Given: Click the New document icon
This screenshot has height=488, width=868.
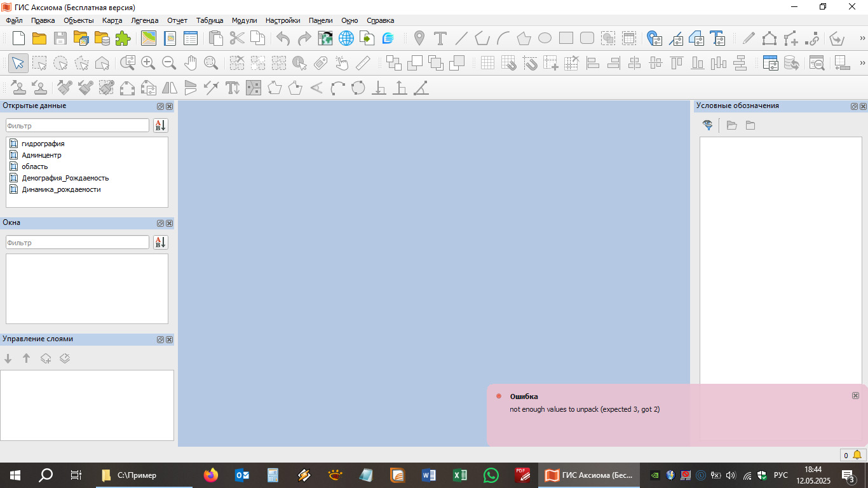Looking at the screenshot, I should click(19, 38).
